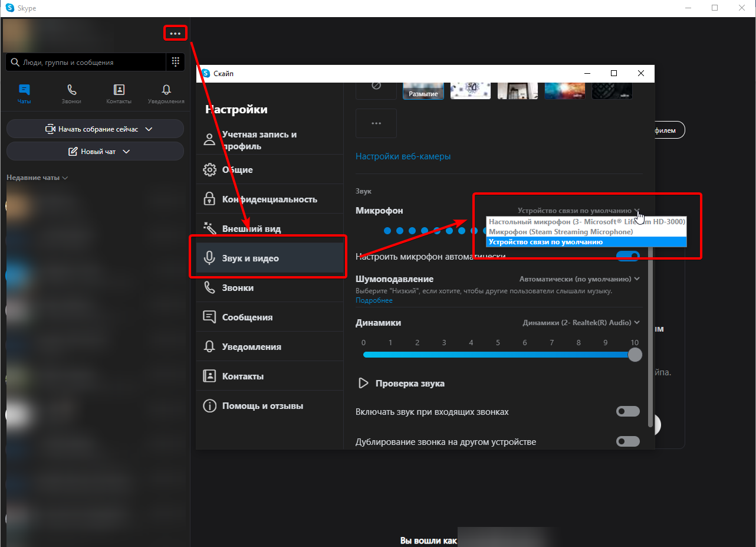The width and height of the screenshot is (756, 547).
Task: Toggle Дублирование звонка на другом устройстве
Action: pos(628,441)
